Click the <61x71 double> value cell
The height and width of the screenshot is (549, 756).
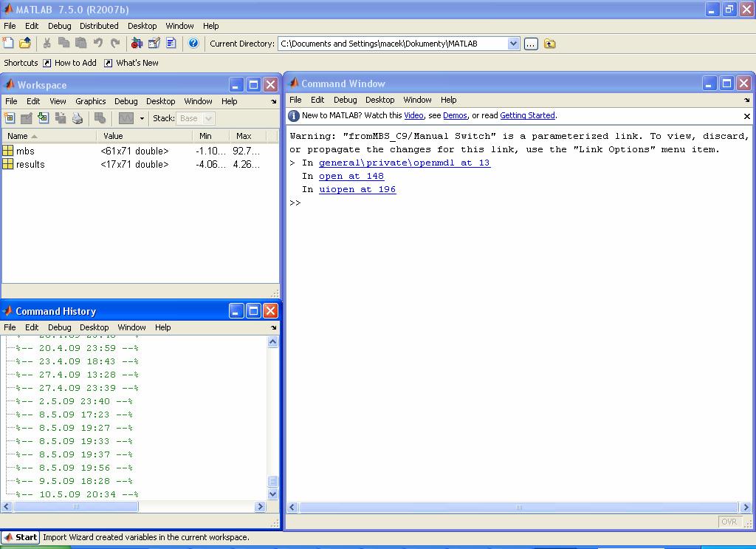pyautogui.click(x=134, y=151)
